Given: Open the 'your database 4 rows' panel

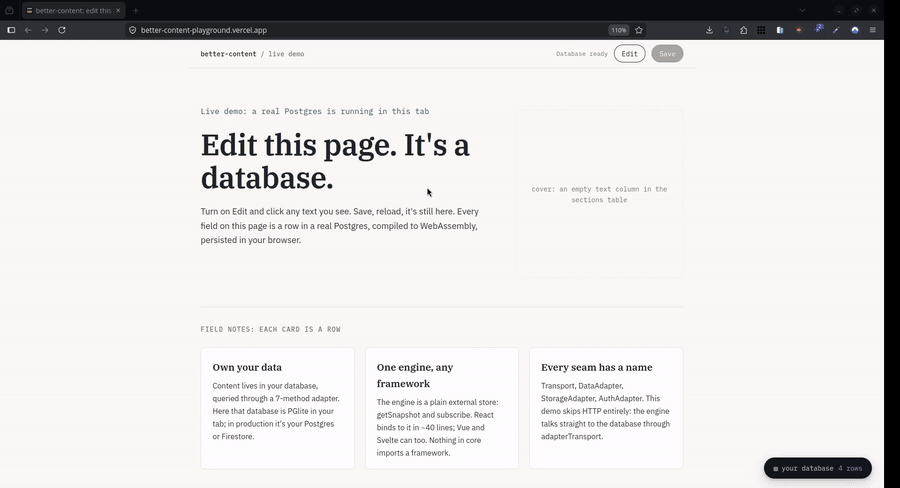Looking at the screenshot, I should (817, 468).
